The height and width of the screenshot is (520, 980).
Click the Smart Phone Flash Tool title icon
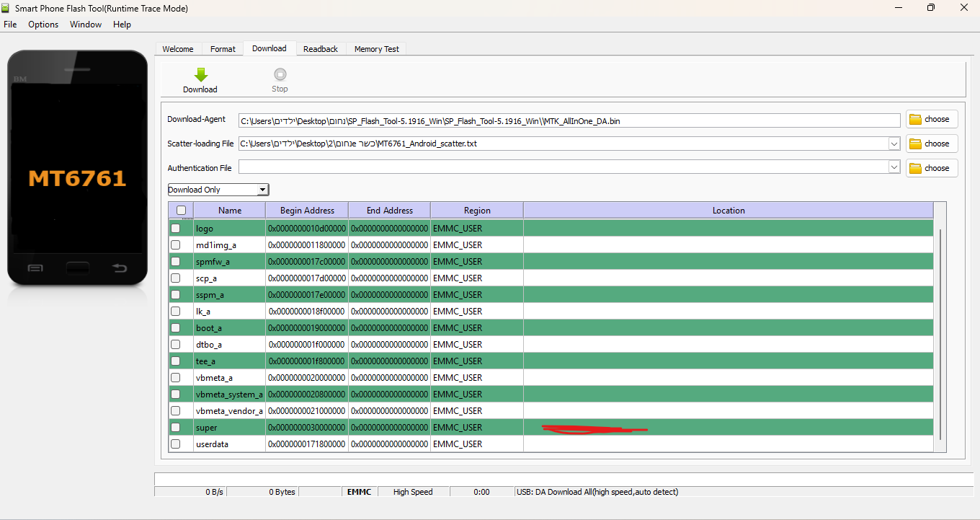click(8, 8)
